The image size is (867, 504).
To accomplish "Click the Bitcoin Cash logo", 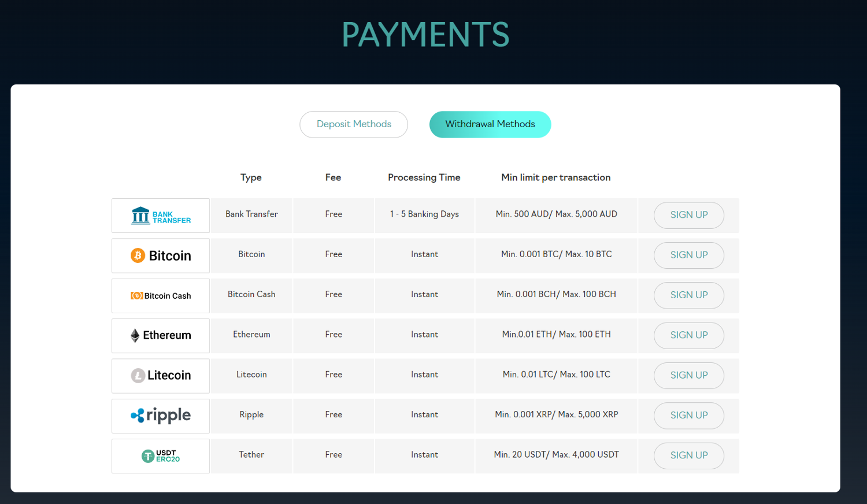I will [x=161, y=296].
